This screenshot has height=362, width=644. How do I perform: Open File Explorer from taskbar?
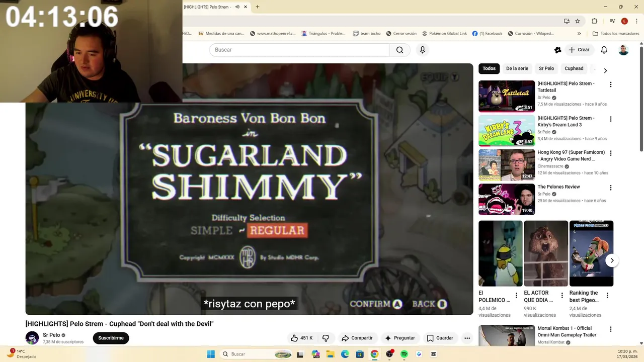(331, 354)
